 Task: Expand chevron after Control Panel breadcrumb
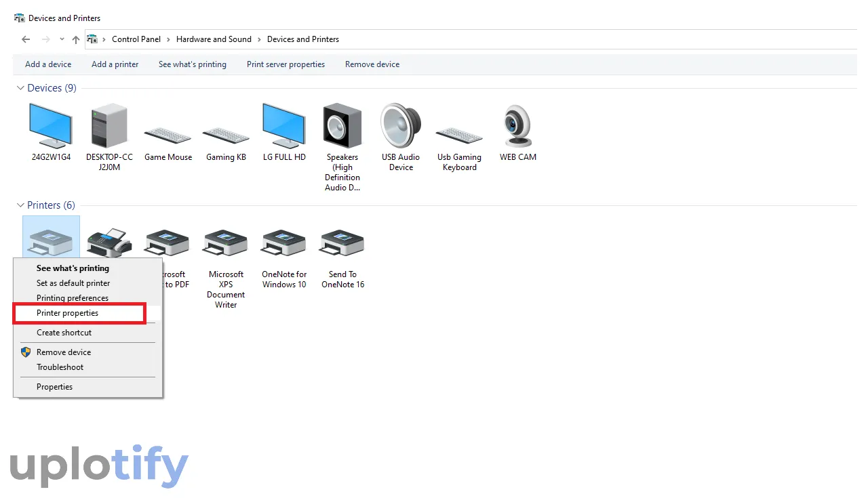click(x=168, y=39)
